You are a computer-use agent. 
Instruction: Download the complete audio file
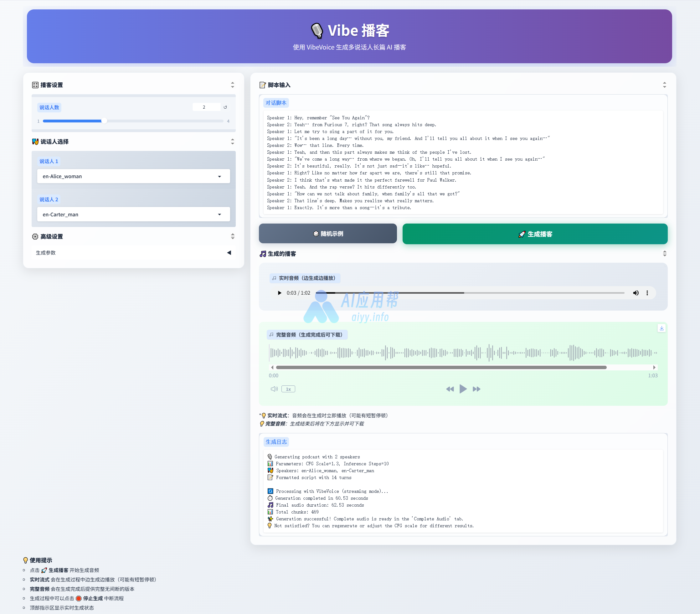click(661, 328)
